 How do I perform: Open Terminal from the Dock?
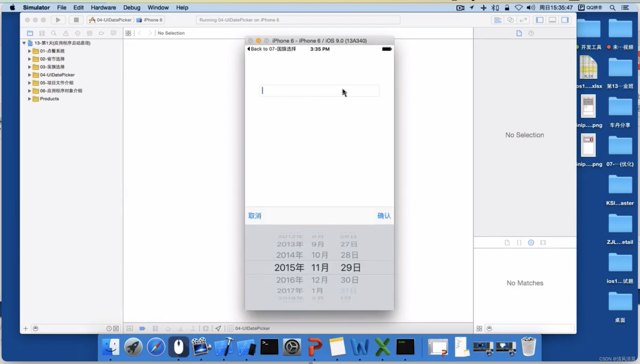pyautogui.click(x=269, y=347)
